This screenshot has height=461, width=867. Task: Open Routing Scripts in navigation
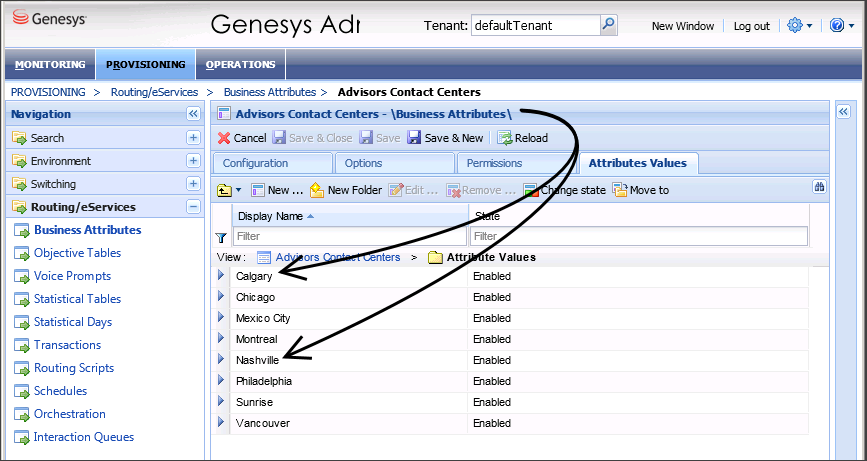click(x=74, y=368)
